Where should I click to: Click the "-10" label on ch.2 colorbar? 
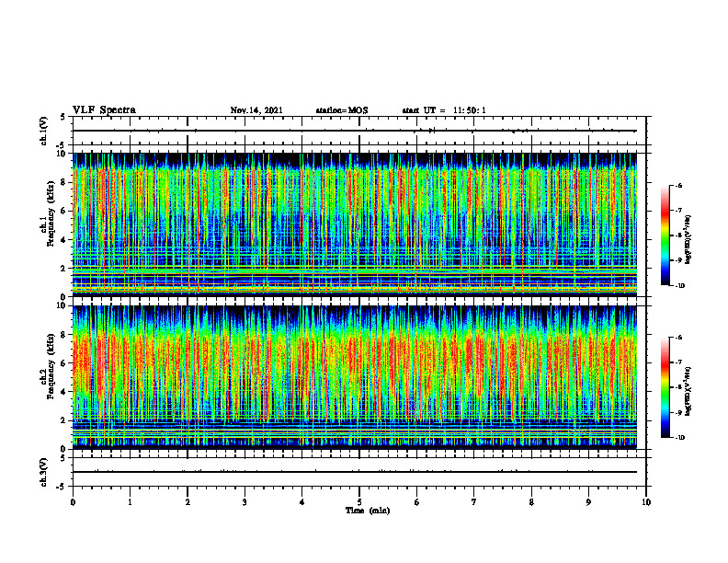679,438
